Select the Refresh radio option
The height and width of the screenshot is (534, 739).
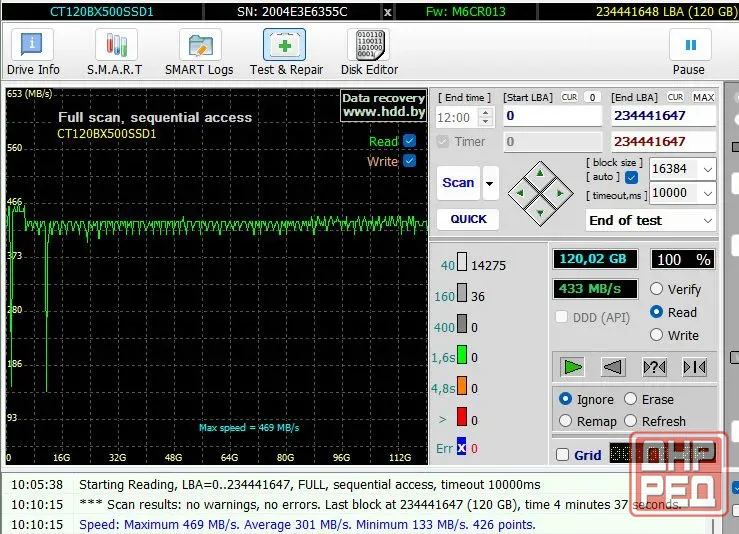[x=630, y=420]
